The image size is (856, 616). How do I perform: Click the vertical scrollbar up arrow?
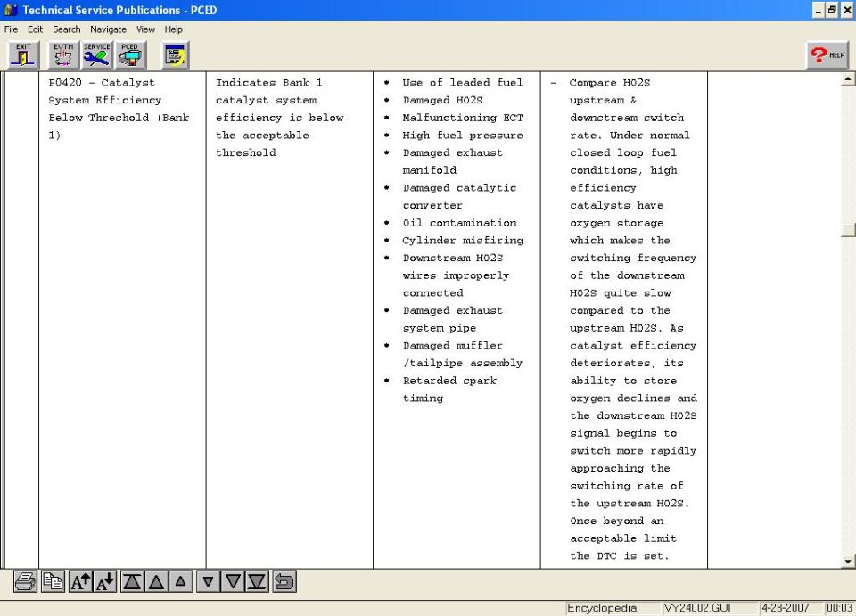[848, 79]
